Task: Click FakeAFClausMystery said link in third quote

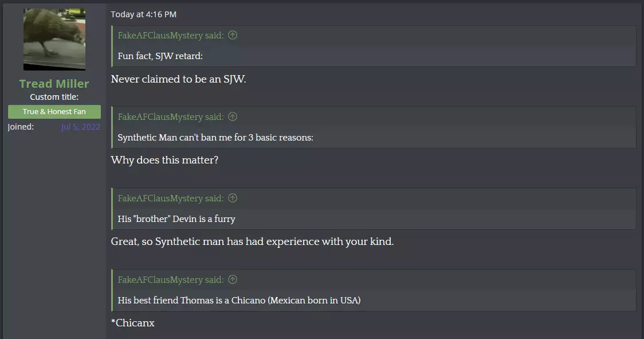Action: coord(170,198)
